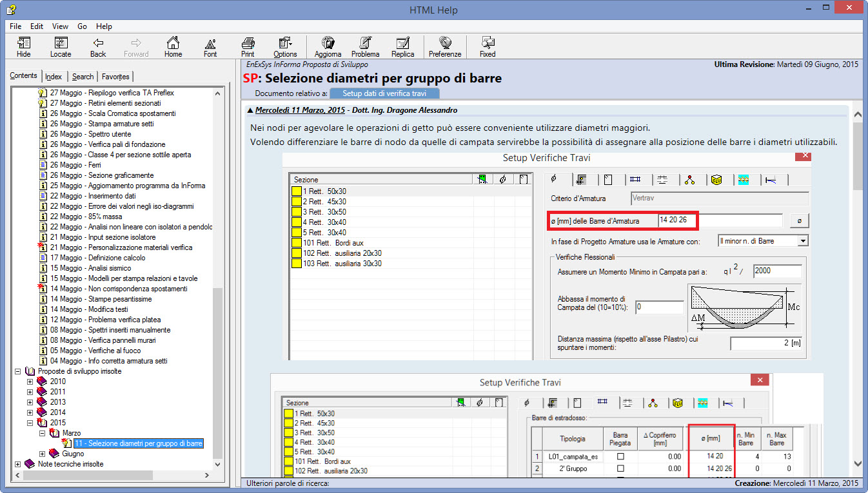Open the Options toolbar button
Screen dimensions: 868x493
point(285,47)
